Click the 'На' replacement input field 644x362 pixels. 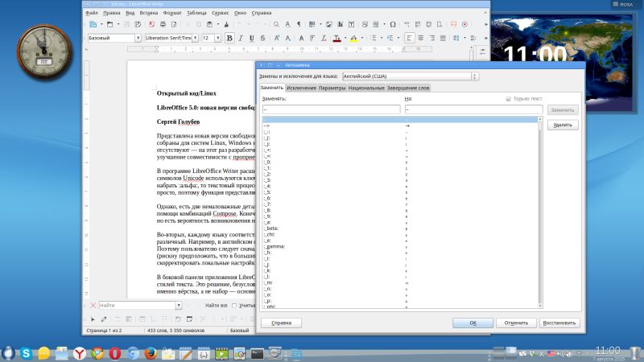click(473, 109)
